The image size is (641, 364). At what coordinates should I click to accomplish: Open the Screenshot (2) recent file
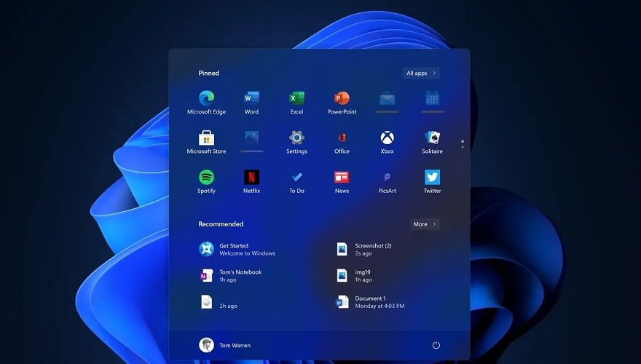point(372,249)
